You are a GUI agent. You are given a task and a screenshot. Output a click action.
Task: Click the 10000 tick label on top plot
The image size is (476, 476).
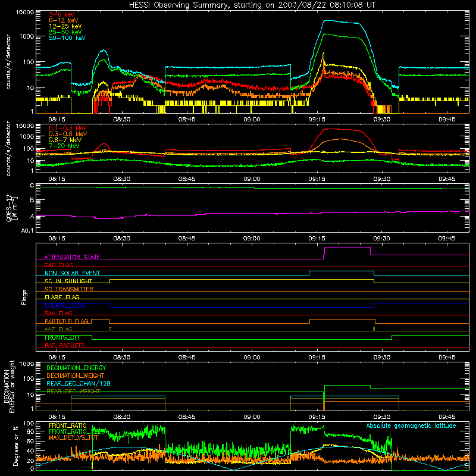coord(25,12)
